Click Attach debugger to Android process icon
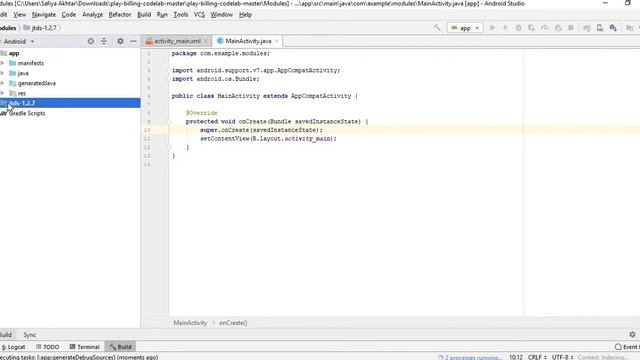Image resolution: width=640 pixels, height=360 pixels. (x=558, y=28)
